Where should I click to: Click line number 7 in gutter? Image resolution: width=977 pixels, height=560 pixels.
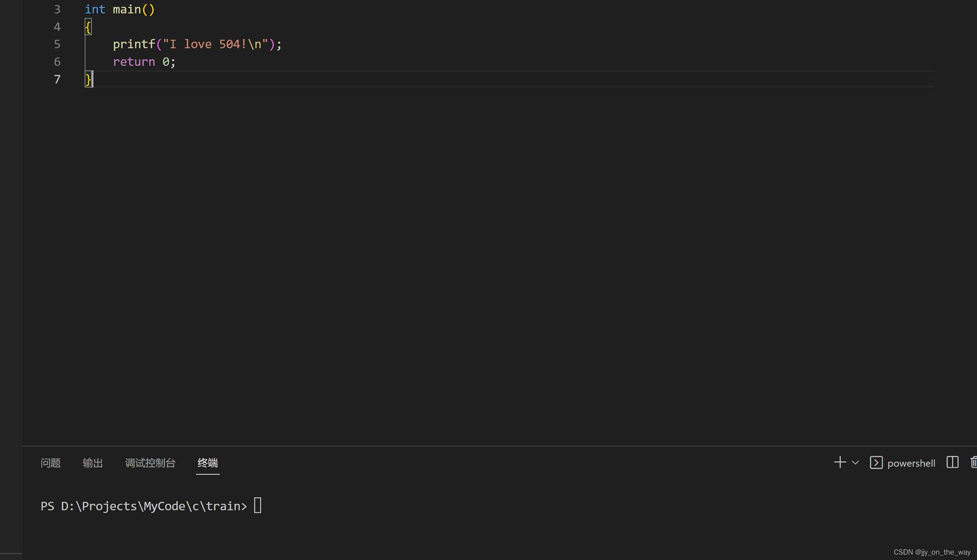(x=57, y=80)
